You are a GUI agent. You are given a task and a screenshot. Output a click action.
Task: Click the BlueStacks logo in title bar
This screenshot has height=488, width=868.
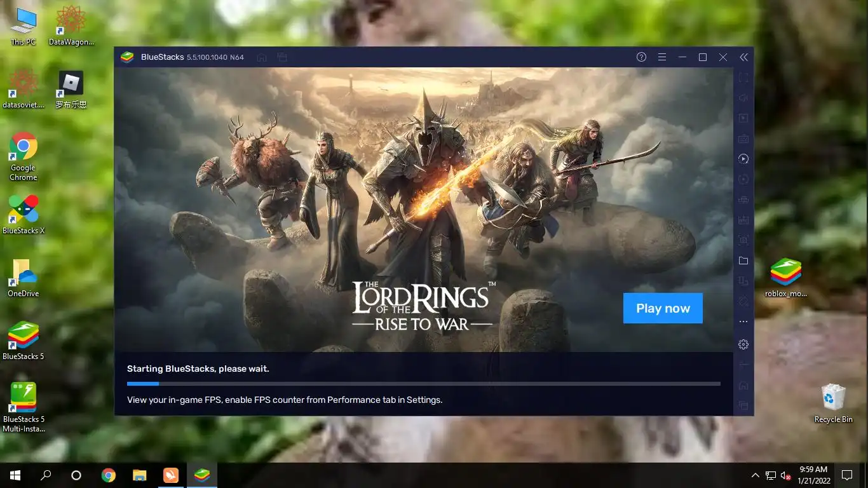pyautogui.click(x=127, y=57)
